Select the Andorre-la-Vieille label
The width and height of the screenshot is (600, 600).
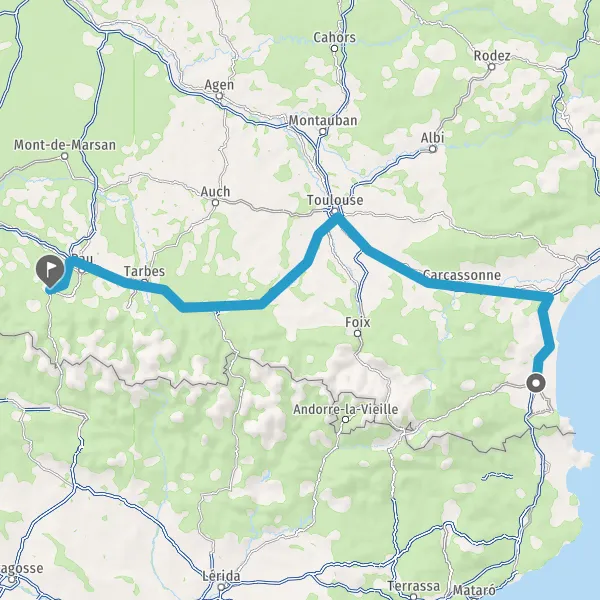pos(346,409)
